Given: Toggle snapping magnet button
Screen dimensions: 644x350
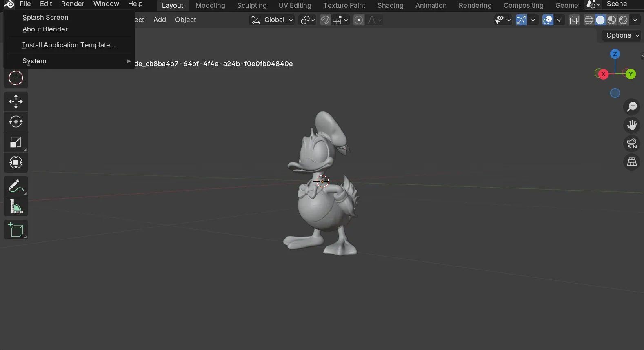Looking at the screenshot, I should point(325,20).
